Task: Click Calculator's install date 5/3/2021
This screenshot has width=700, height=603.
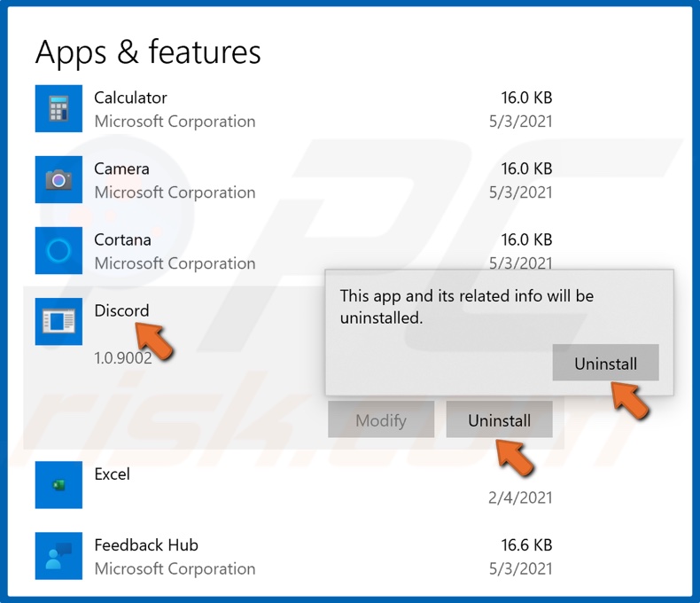Action: coord(520,121)
